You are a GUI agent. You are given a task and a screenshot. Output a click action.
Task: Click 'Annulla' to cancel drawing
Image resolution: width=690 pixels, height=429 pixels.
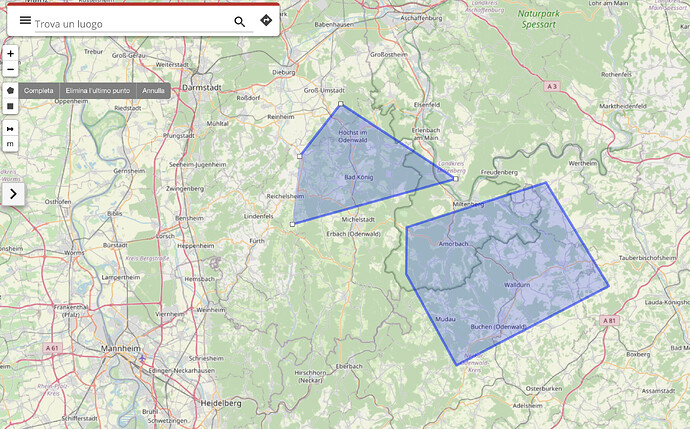coord(153,91)
